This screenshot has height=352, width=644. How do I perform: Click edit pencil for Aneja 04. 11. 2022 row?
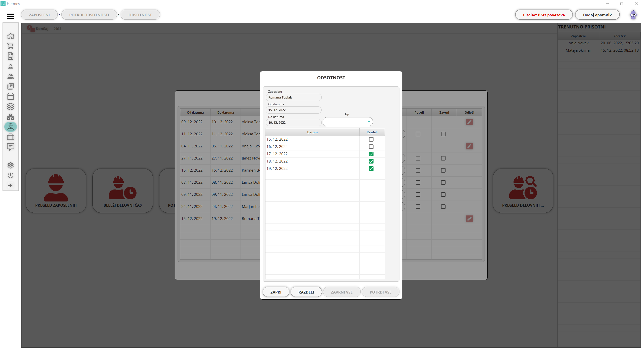pyautogui.click(x=469, y=146)
